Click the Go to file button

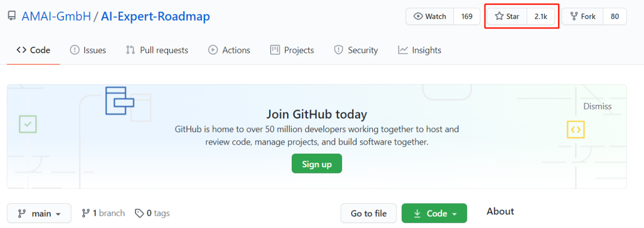[369, 213]
